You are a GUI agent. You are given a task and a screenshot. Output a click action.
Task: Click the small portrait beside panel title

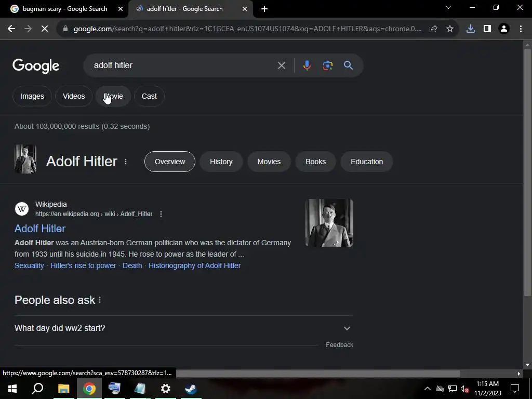click(x=25, y=159)
